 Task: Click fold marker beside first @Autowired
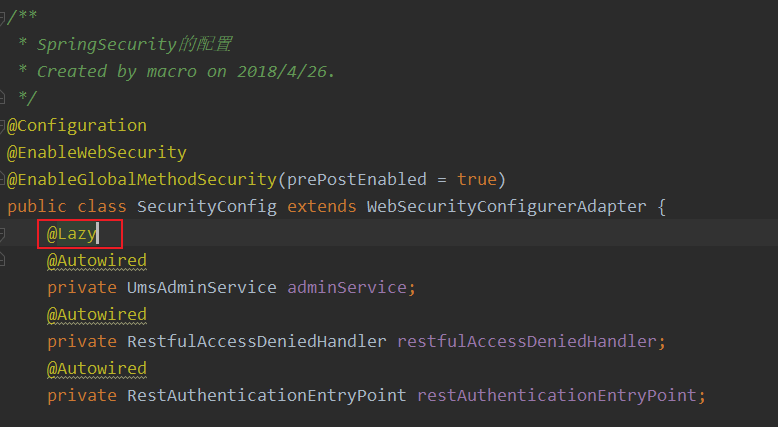coord(2,260)
